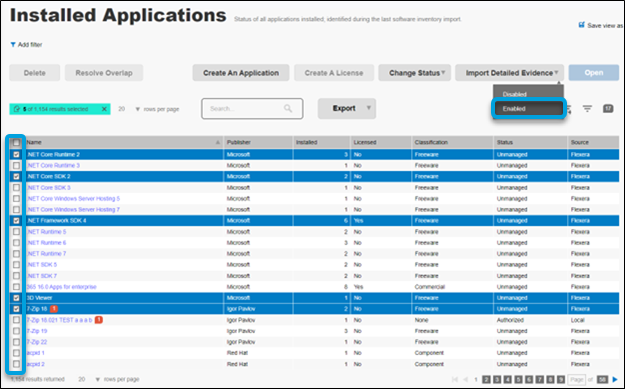Click red badge beside 7-Zip 18.021 TEST
This screenshot has height=389, width=625.
(x=98, y=320)
